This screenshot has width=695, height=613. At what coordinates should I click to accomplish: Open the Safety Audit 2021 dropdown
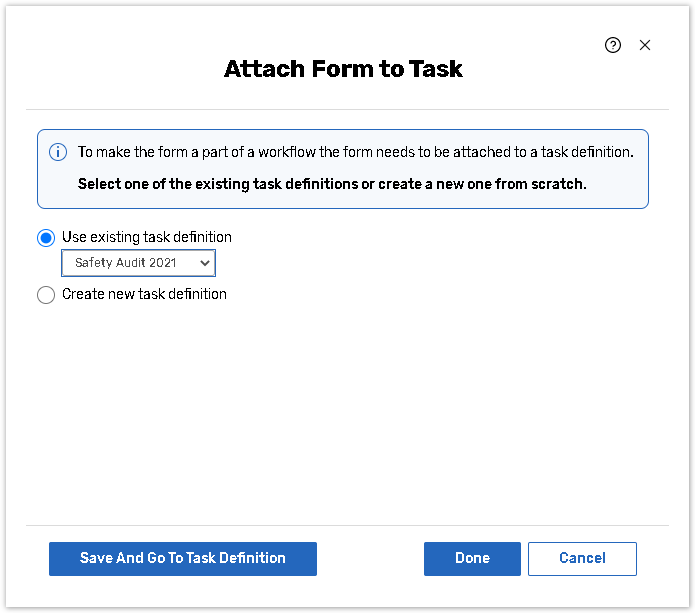click(x=138, y=263)
